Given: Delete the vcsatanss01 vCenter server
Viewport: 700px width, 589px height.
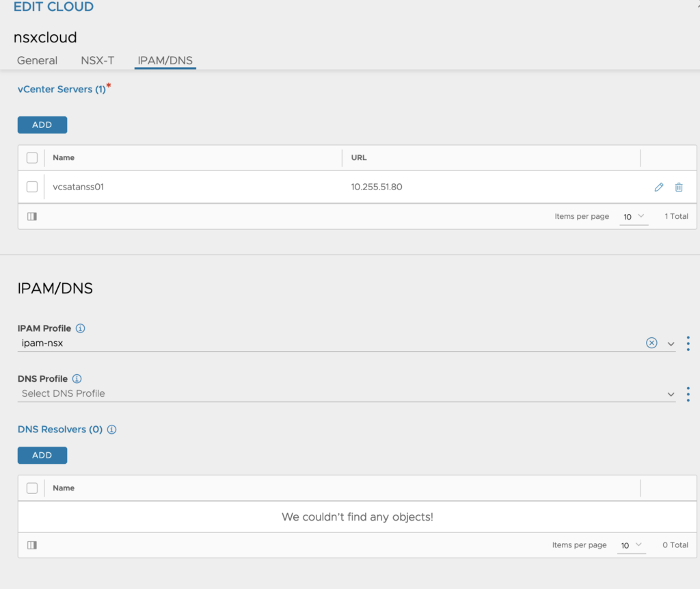Looking at the screenshot, I should click(679, 187).
